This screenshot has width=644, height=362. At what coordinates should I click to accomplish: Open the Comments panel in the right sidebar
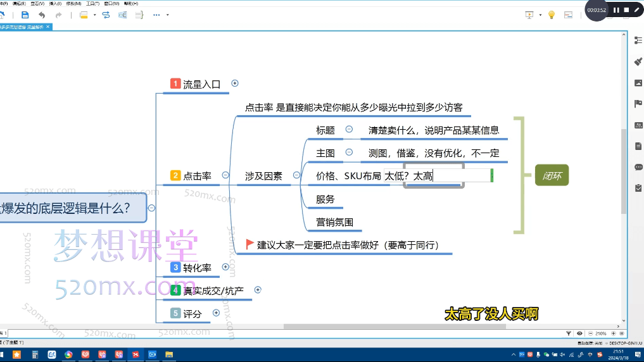(638, 167)
